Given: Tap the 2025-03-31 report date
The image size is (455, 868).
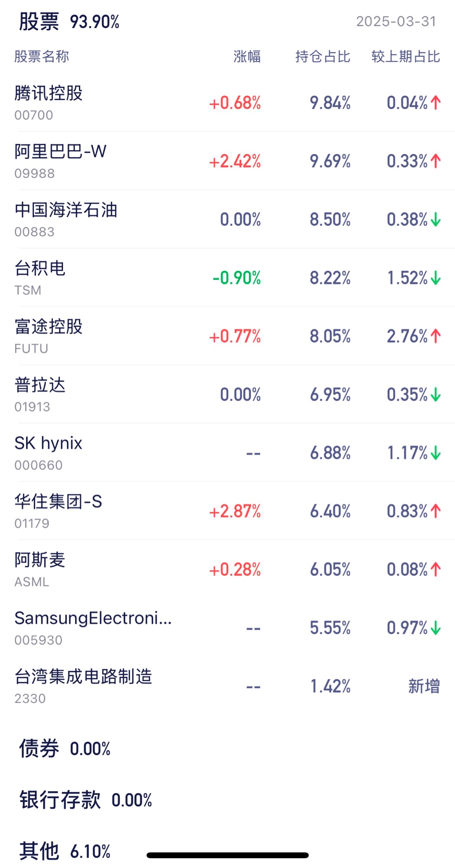Looking at the screenshot, I should pyautogui.click(x=396, y=21).
